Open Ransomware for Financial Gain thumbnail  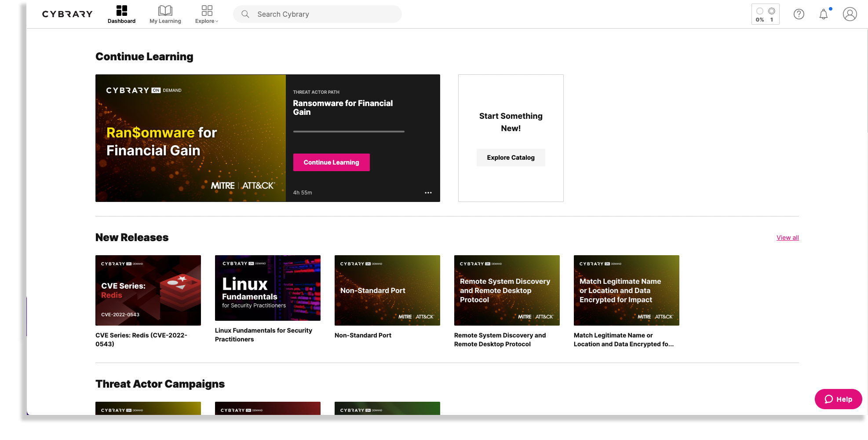click(x=190, y=138)
